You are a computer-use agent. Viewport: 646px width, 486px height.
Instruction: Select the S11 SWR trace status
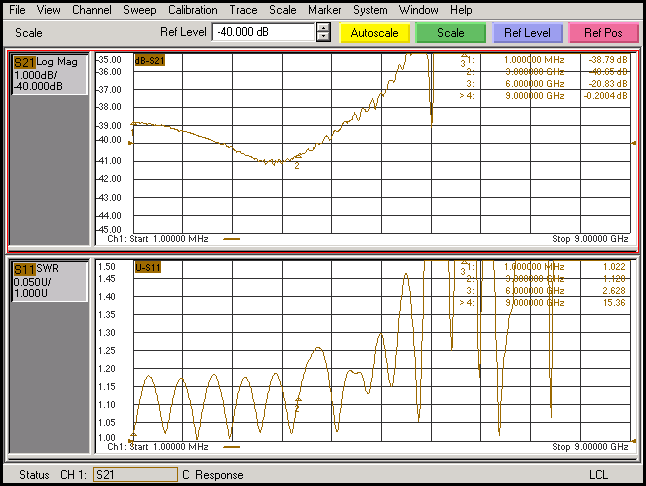[x=49, y=281]
